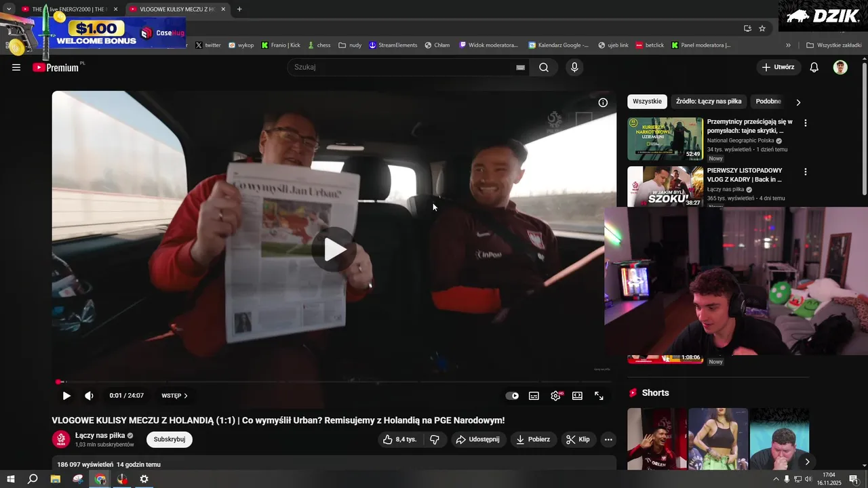Select Źródło: Łączy nas piłka chip

click(x=709, y=102)
